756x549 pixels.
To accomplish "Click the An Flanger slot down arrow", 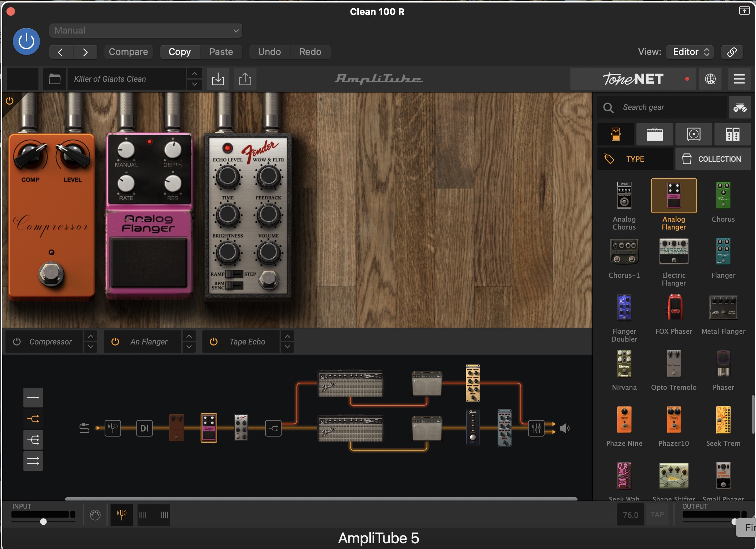I will 189,347.
